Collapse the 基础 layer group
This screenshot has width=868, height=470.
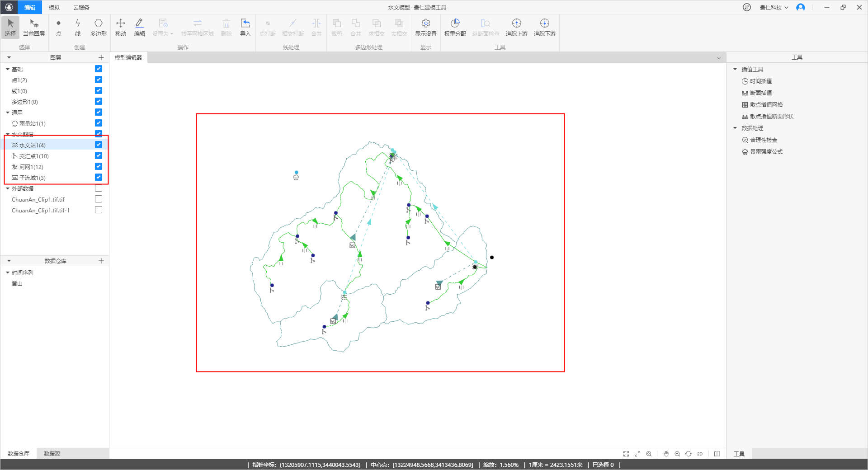(8, 70)
